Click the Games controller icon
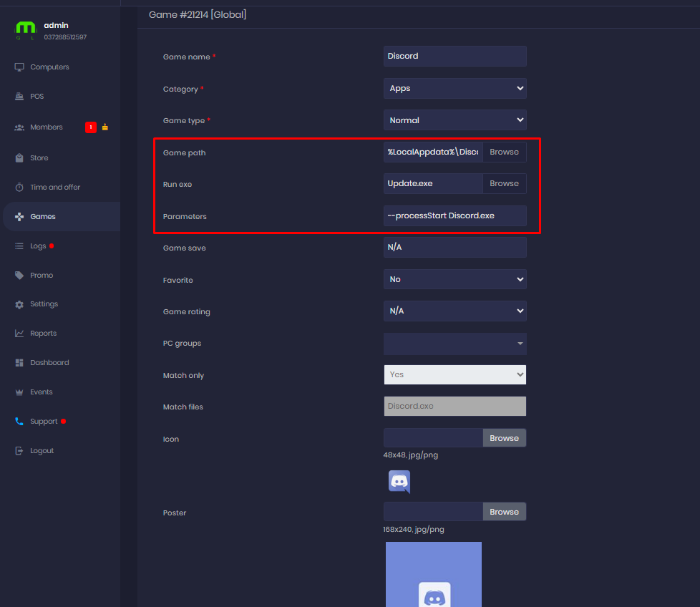 pyautogui.click(x=19, y=216)
